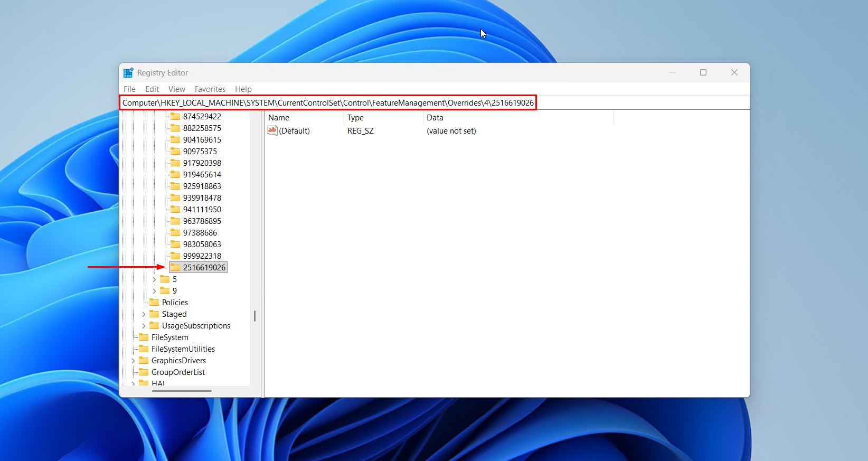
Task: Select the (Default) value entry
Action: [294, 131]
